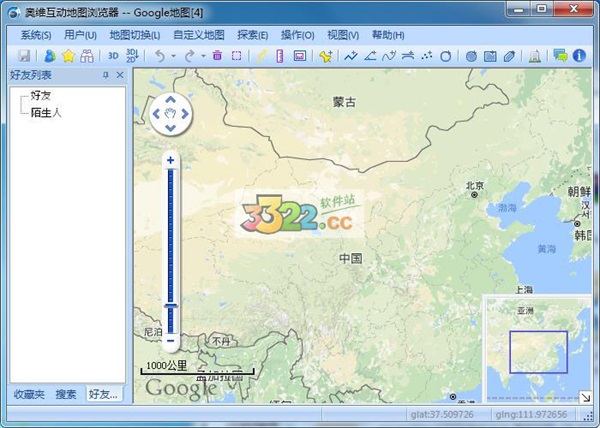600x428 pixels.
Task: Switch to 3D view mode
Action: point(113,56)
